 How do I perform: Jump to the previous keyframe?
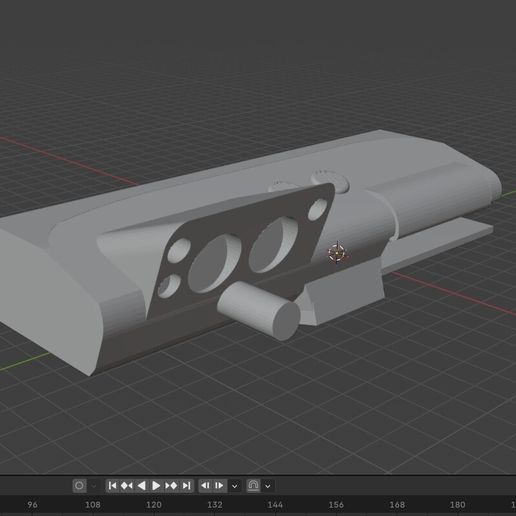click(x=127, y=485)
